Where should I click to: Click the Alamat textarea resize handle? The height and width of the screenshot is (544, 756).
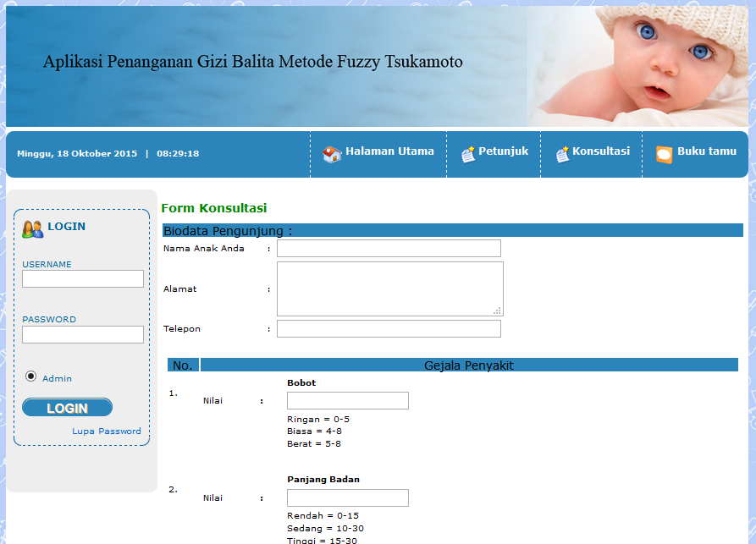[x=497, y=310]
